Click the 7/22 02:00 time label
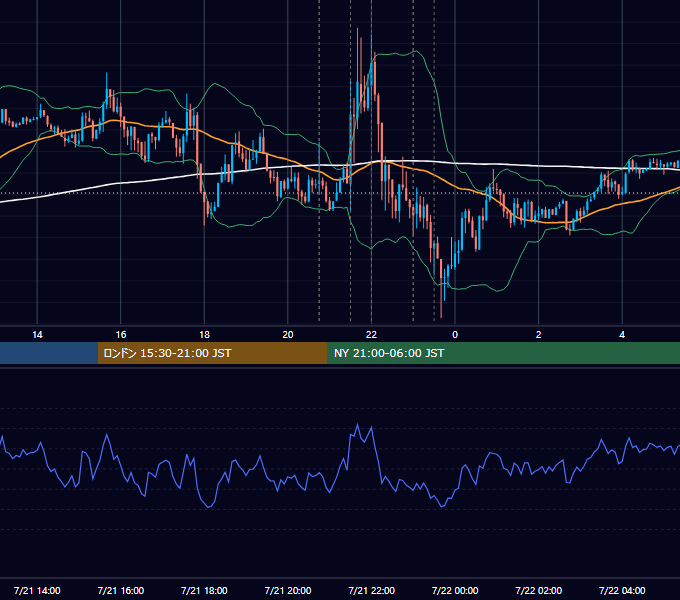Image resolution: width=680 pixels, height=600 pixels. (x=539, y=590)
